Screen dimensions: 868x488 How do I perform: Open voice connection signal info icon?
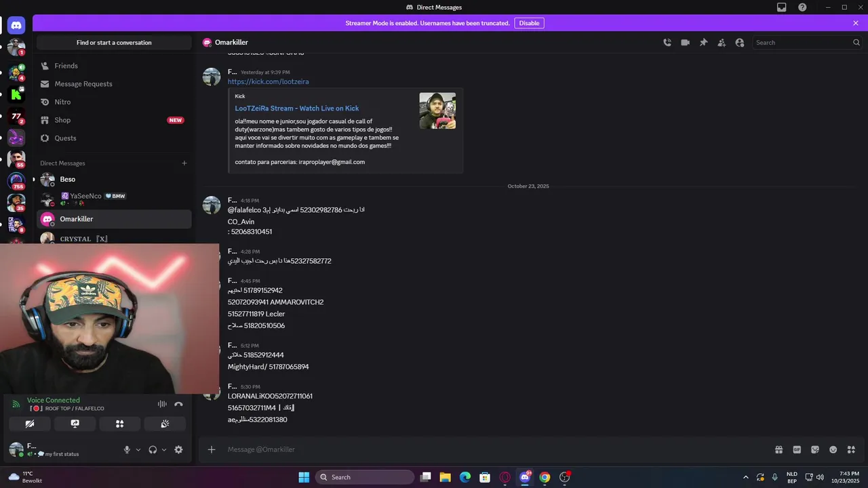(x=16, y=404)
